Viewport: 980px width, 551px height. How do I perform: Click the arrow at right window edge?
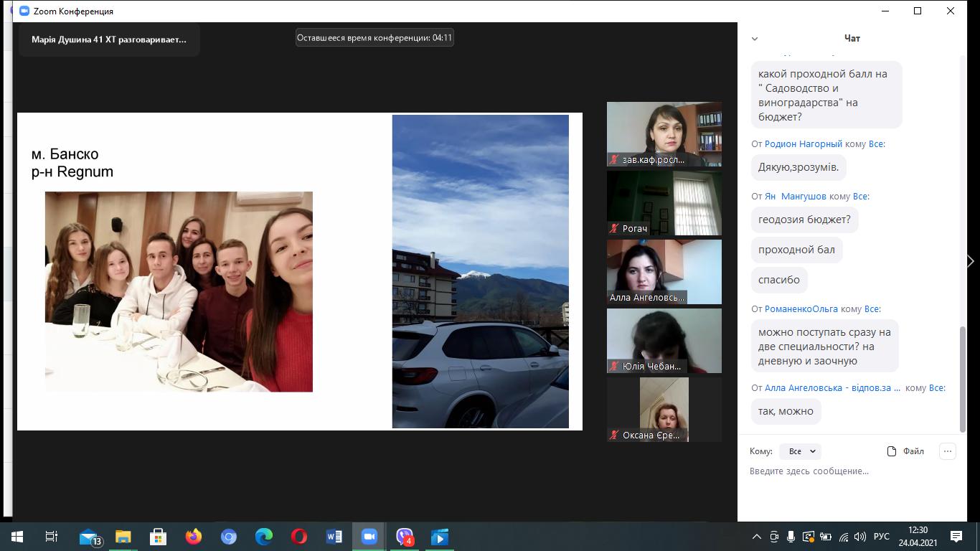tap(971, 262)
